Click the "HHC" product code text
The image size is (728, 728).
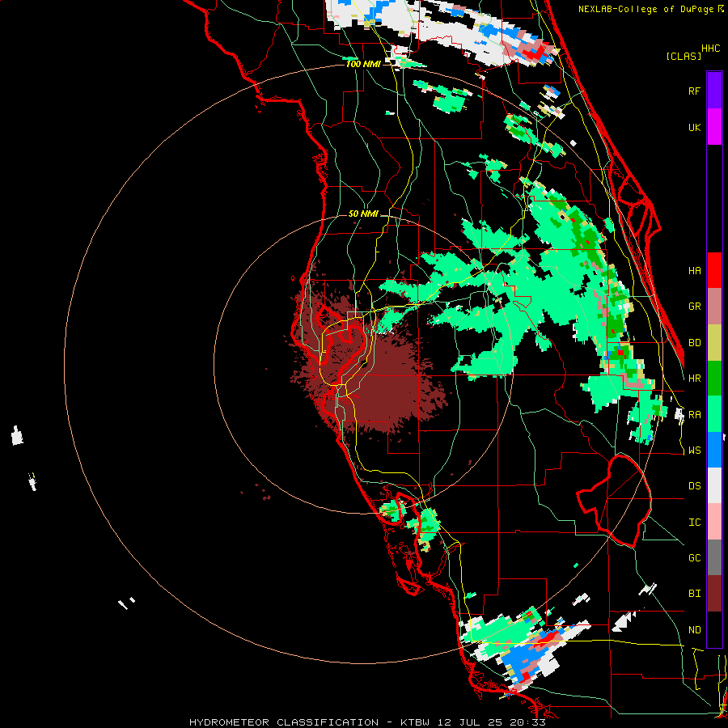(711, 49)
